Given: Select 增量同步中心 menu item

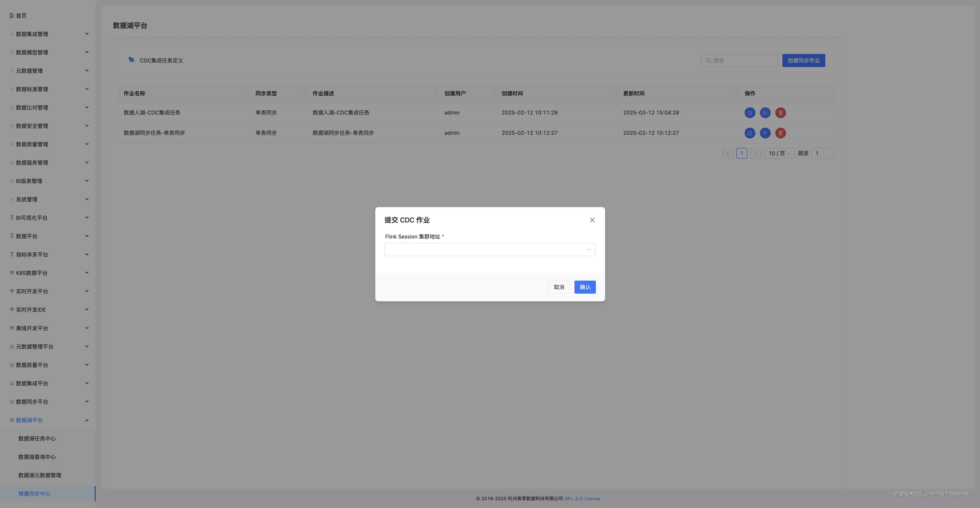Looking at the screenshot, I should tap(34, 494).
